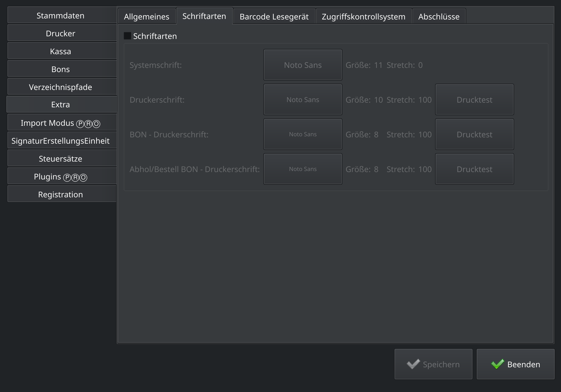This screenshot has height=392, width=561.
Task: Open the Zugriffskontrollsystem tab
Action: point(364,17)
